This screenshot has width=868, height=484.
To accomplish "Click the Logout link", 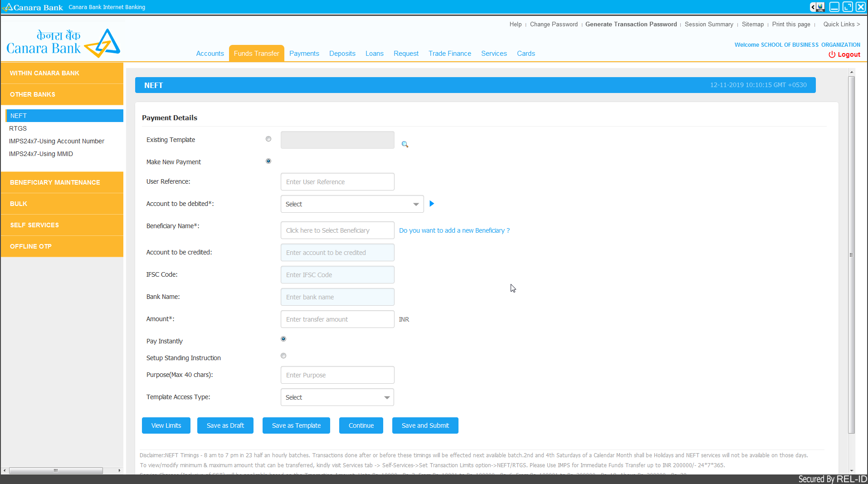I will coord(849,54).
